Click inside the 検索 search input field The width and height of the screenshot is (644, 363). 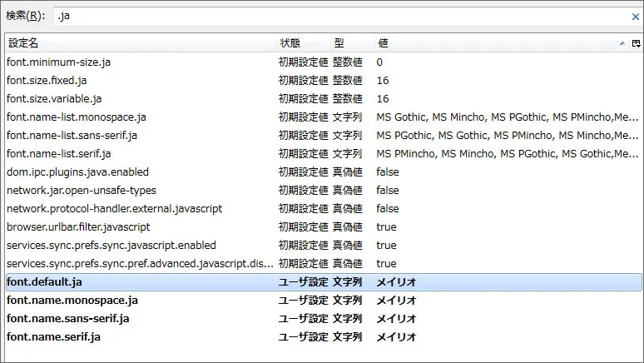[x=333, y=16]
